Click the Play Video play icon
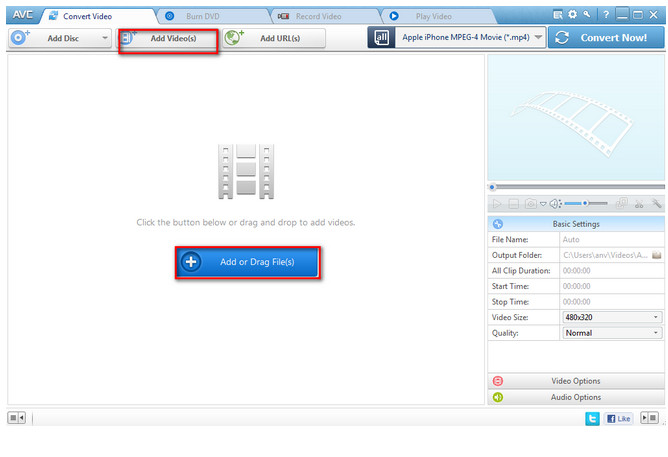 [x=394, y=16]
